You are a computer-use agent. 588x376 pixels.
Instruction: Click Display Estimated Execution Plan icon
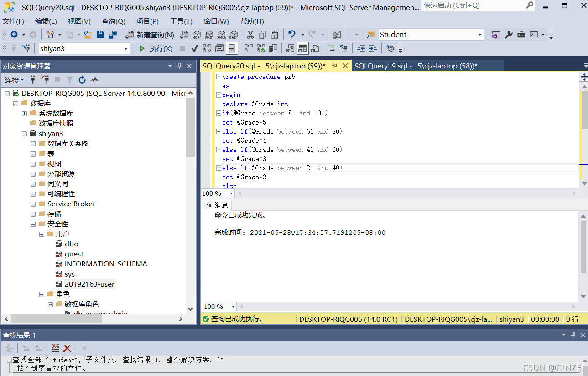(207, 48)
